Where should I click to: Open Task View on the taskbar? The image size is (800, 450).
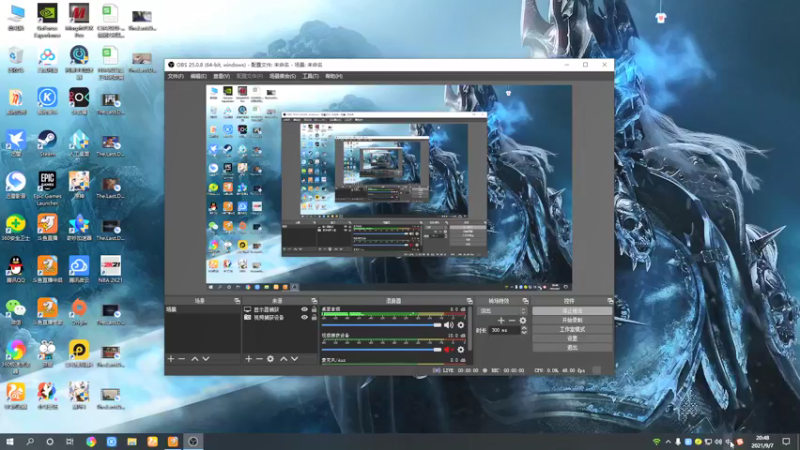point(70,441)
